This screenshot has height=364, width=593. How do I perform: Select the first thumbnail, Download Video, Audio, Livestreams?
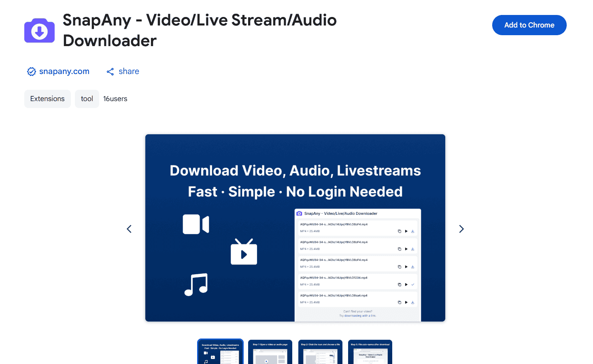[220, 352]
